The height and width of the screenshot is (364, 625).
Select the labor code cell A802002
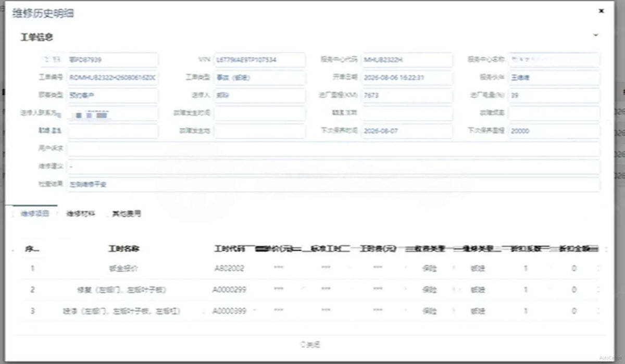229,269
